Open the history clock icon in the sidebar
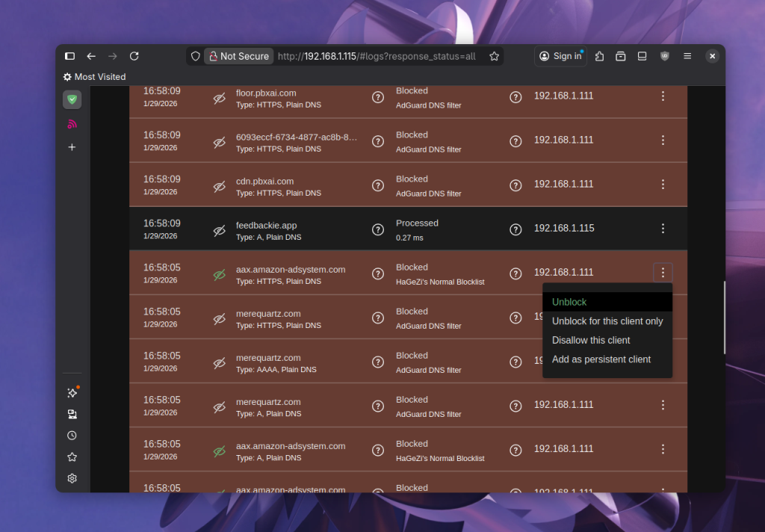Screen dimensions: 765x532 pos(72,436)
